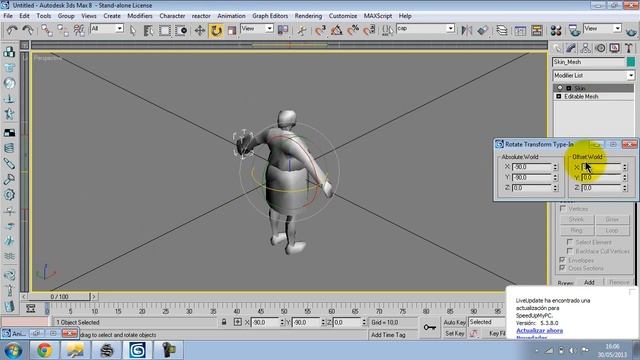Toggle the Angle Snap tool
Image resolution: width=640 pixels, height=360 pixels.
(337, 30)
